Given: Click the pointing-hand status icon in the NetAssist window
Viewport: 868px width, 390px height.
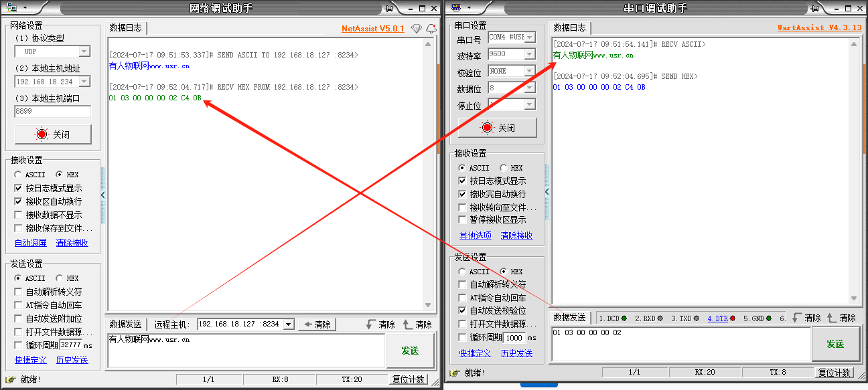Looking at the screenshot, I should 11,379.
